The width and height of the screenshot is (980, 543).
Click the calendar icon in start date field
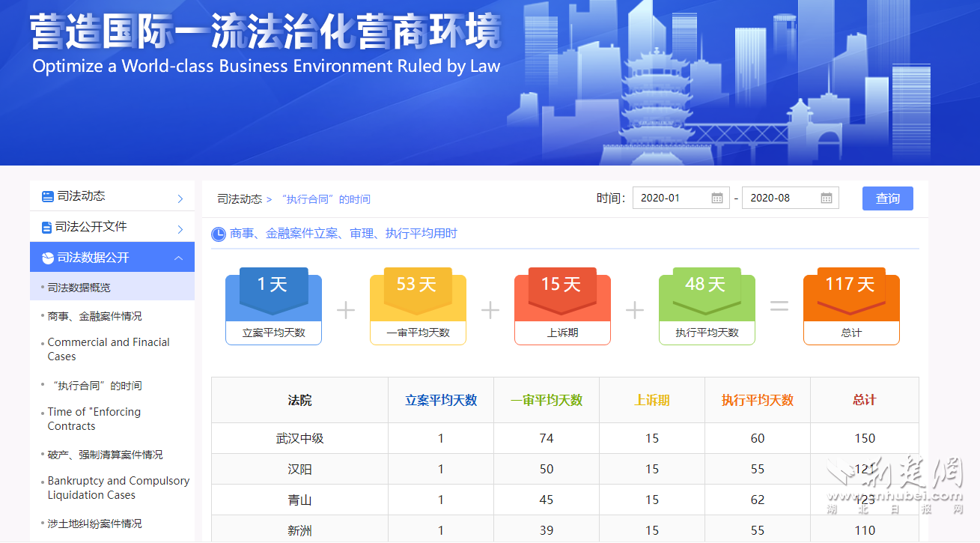(x=716, y=198)
